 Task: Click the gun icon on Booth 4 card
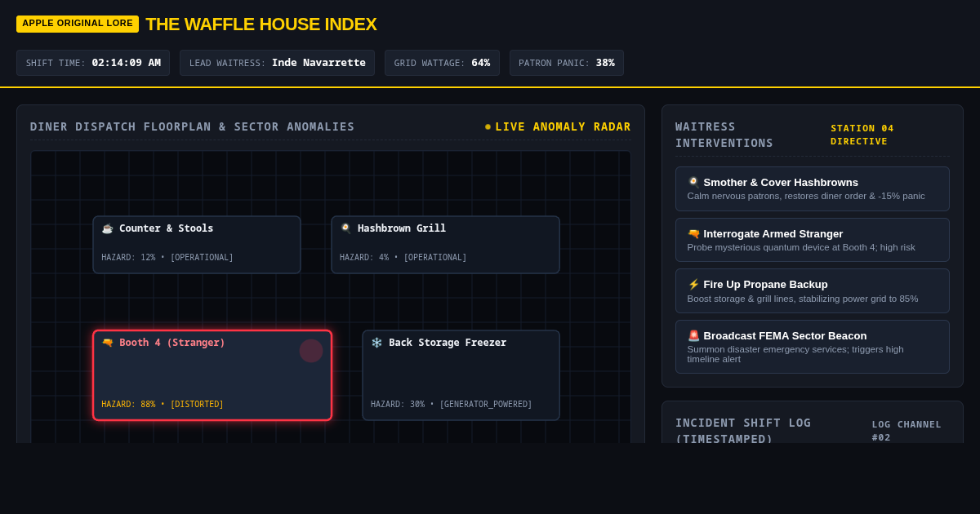point(107,343)
